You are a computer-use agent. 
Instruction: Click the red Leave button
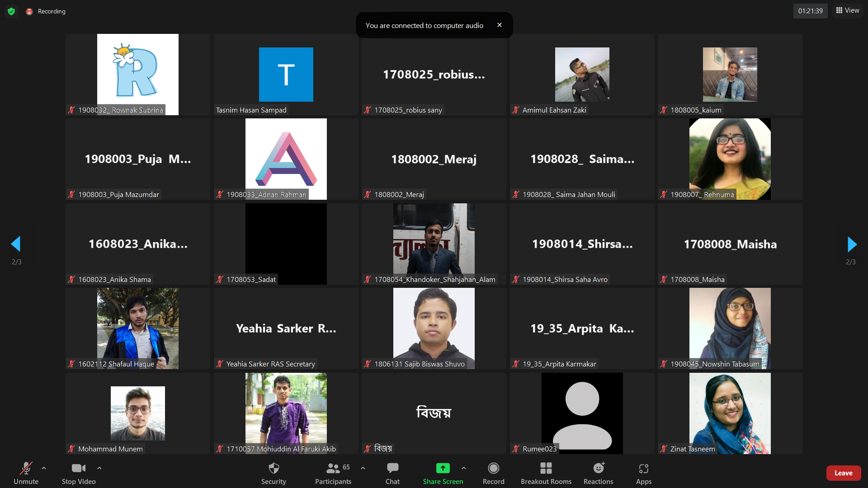click(x=843, y=473)
